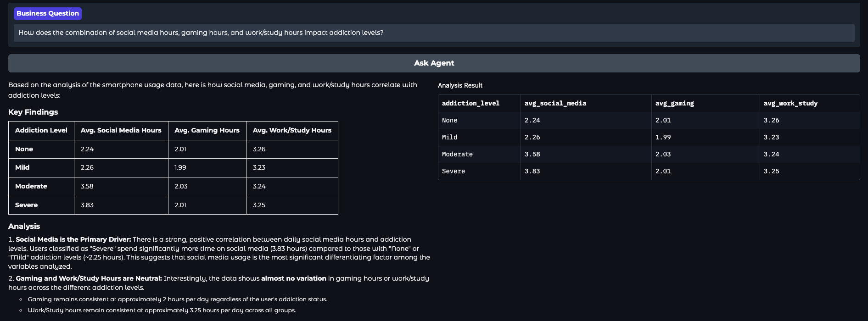
Task: Sort by the avg_gaming column header
Action: pos(674,104)
